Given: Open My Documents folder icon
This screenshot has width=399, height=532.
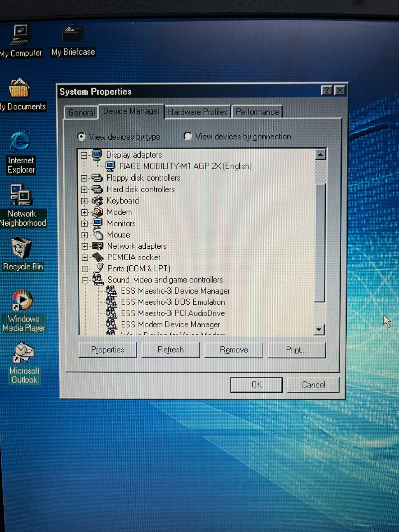Looking at the screenshot, I should (x=19, y=88).
